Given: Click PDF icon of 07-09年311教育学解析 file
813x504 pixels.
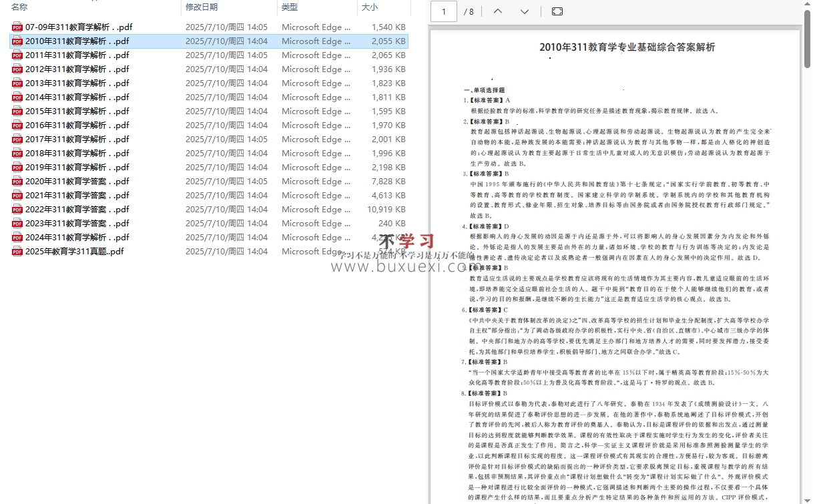Looking at the screenshot, I should pyautogui.click(x=17, y=27).
